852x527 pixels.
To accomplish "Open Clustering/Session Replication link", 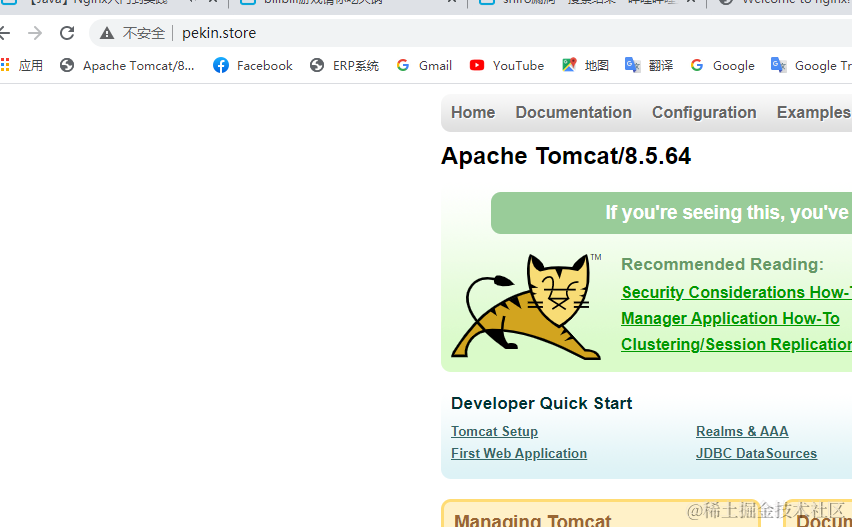I will (736, 344).
